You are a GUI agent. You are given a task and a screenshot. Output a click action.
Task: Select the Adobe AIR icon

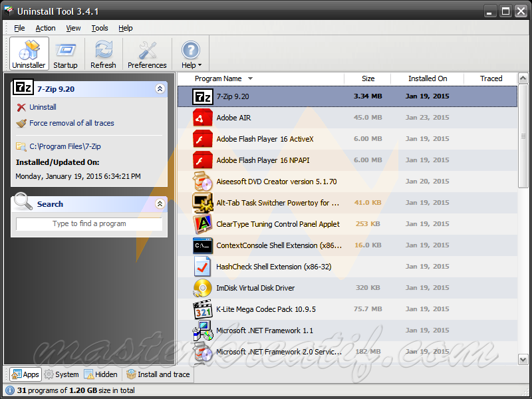click(203, 118)
